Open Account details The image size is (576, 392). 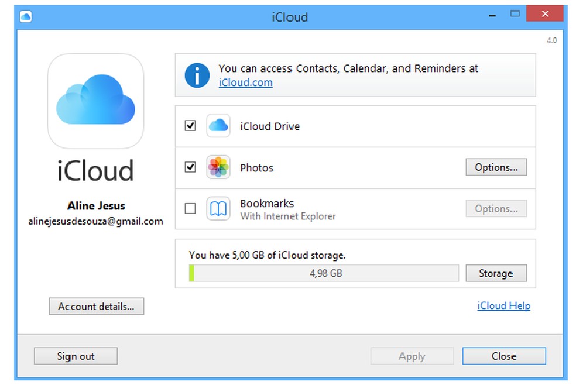pyautogui.click(x=96, y=306)
